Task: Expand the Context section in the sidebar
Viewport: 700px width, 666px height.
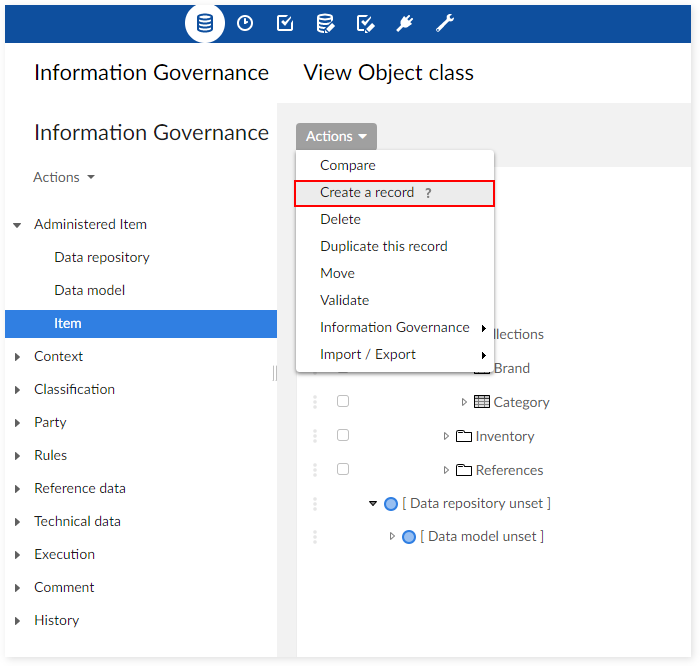Action: click(x=17, y=357)
